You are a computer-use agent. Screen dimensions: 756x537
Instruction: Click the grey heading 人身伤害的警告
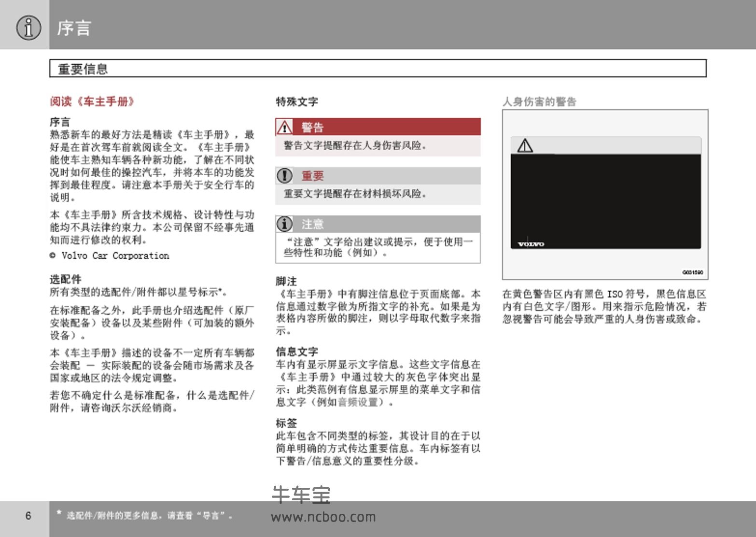(539, 102)
